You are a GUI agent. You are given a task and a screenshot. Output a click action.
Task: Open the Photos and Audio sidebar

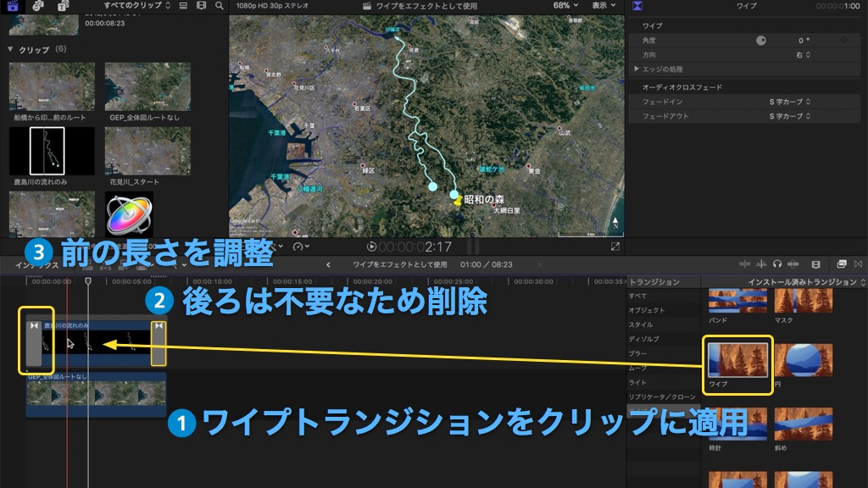(x=38, y=6)
